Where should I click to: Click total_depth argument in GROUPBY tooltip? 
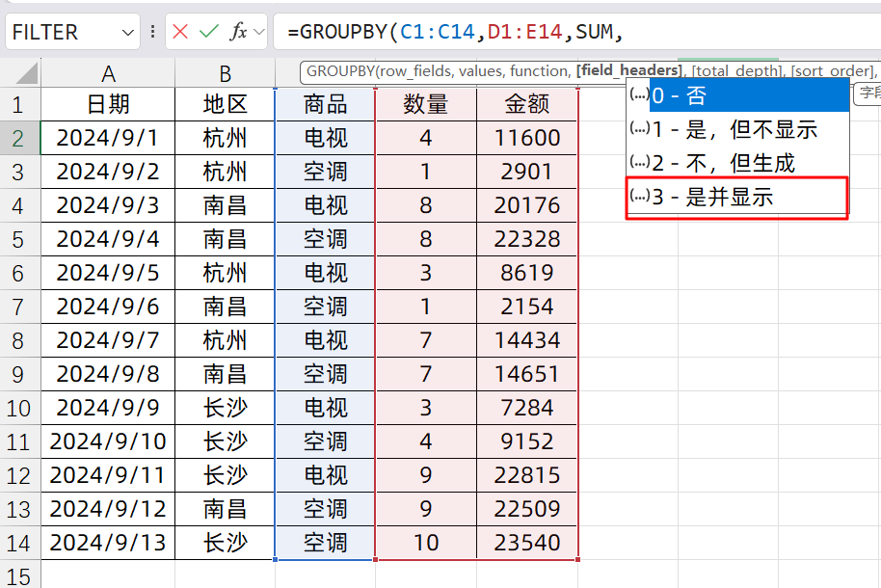(x=736, y=70)
